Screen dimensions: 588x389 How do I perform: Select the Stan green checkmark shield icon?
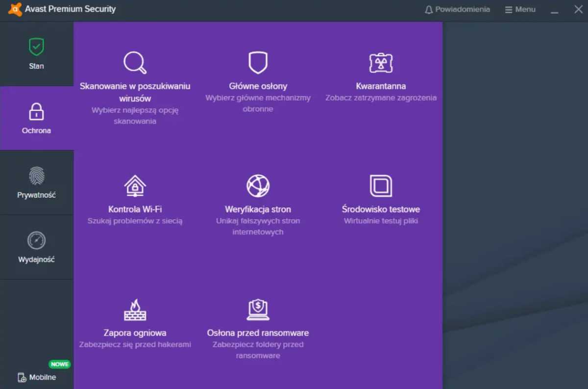click(36, 48)
